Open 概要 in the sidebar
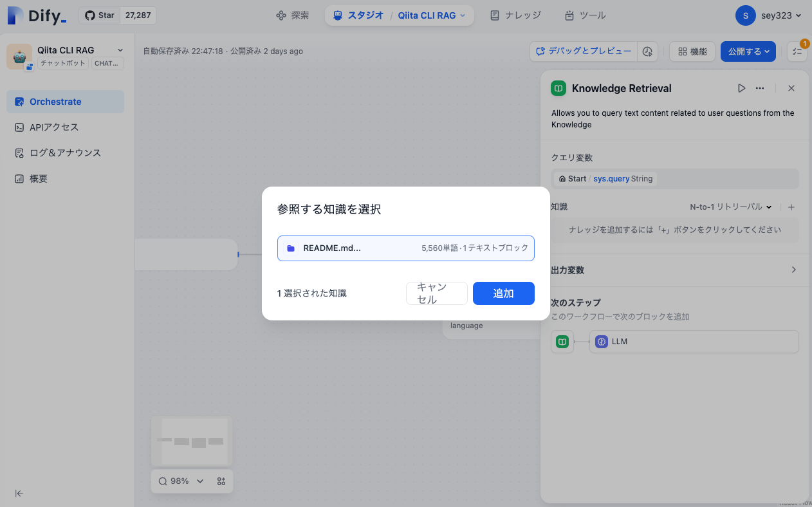Image resolution: width=812 pixels, height=507 pixels. 65,179
